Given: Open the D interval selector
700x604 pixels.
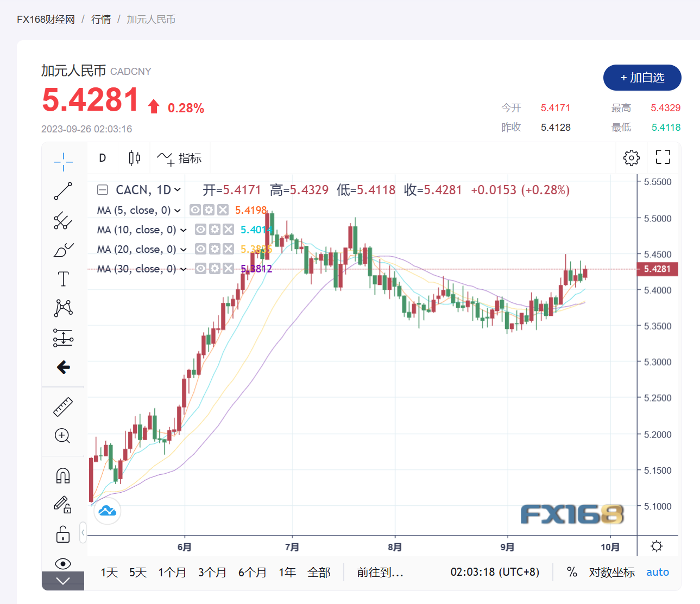Looking at the screenshot, I should point(103,158).
